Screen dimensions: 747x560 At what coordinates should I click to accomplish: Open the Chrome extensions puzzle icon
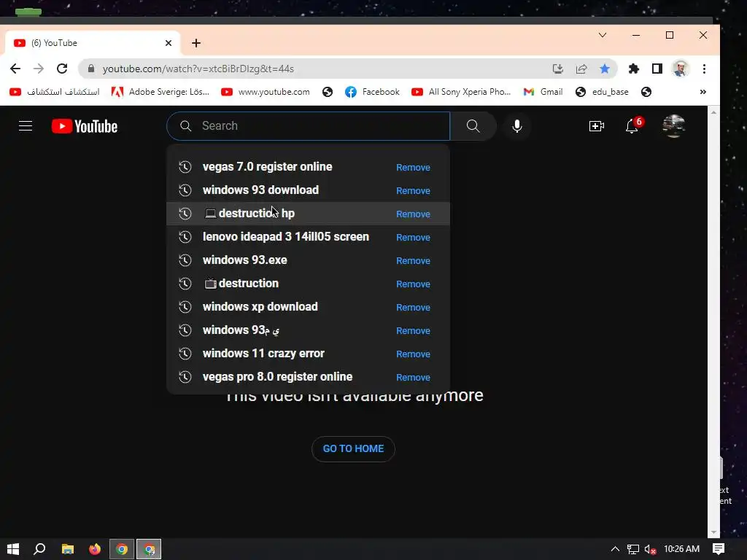click(x=634, y=69)
